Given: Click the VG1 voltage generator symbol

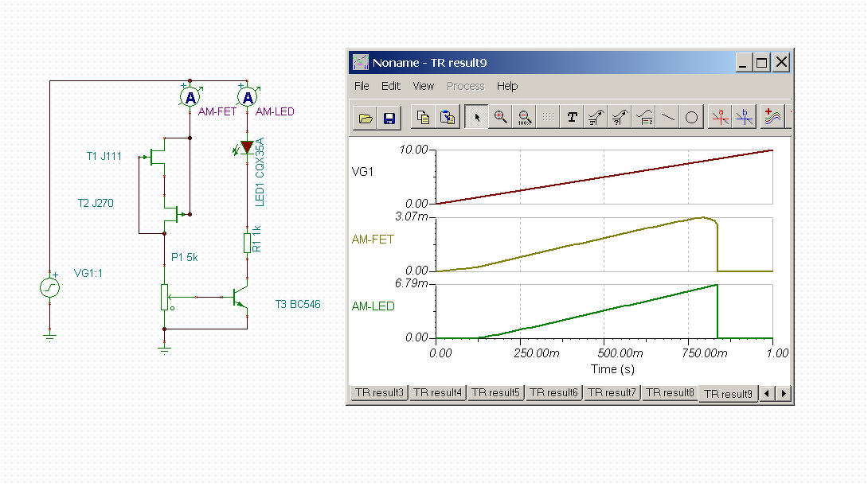Looking at the screenshot, I should pyautogui.click(x=50, y=288).
